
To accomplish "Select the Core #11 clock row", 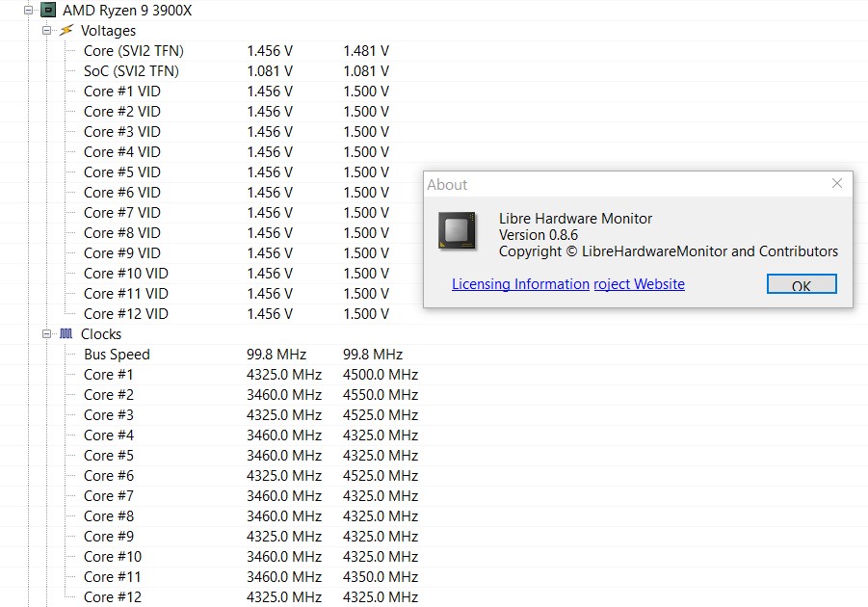I will 250,576.
